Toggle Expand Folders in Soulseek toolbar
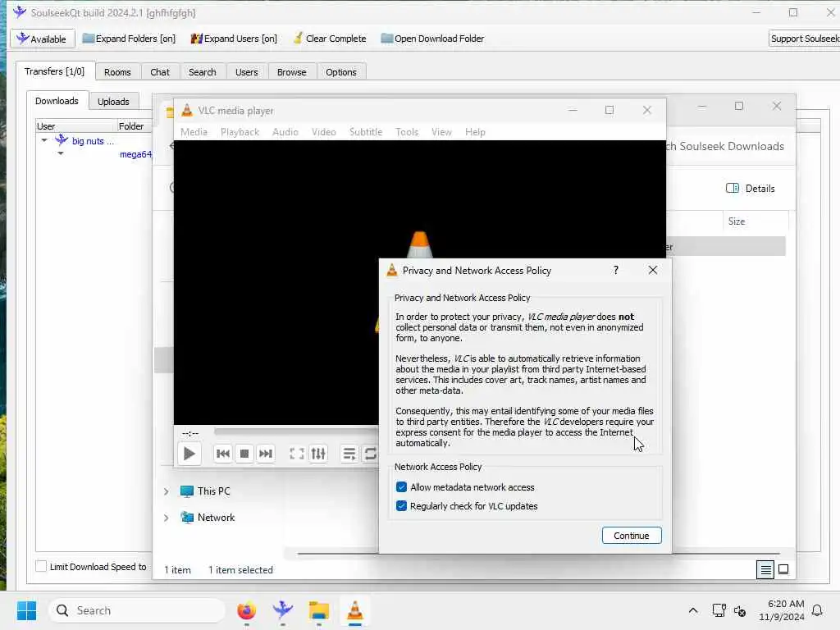The width and height of the screenshot is (840, 630). coord(129,39)
